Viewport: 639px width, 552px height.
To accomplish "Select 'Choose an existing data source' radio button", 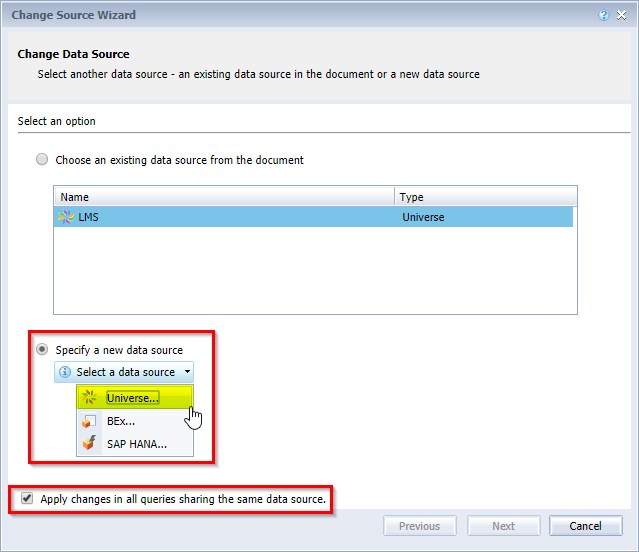I will 42,160.
